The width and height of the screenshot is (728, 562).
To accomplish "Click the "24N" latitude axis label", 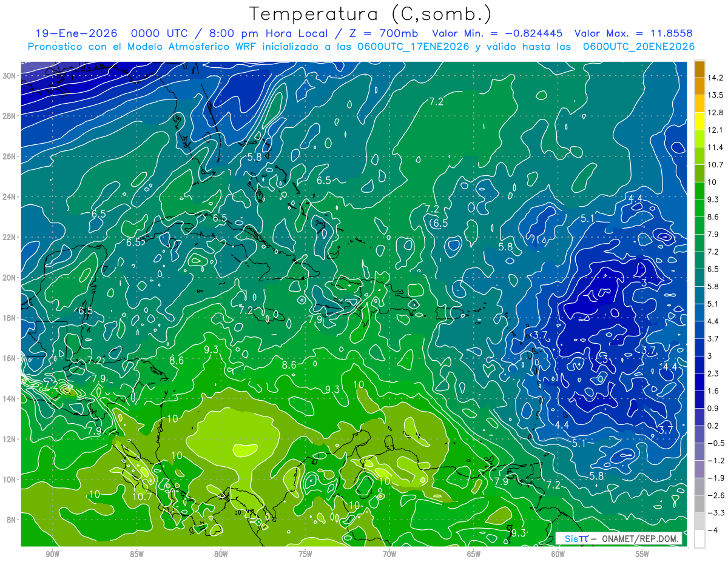I will 9,197.
